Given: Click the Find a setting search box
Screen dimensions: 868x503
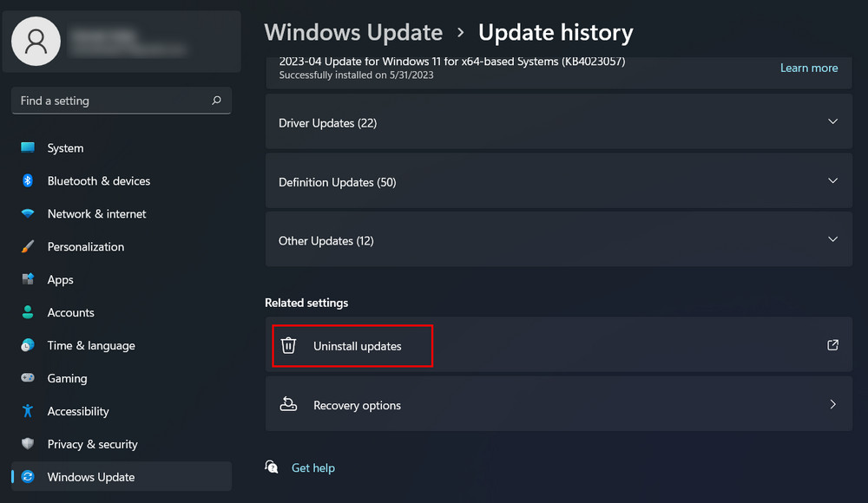Looking at the screenshot, I should (x=122, y=100).
